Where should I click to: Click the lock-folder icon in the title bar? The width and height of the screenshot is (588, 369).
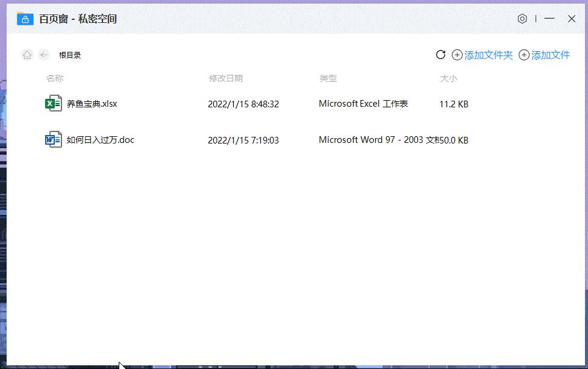point(24,19)
